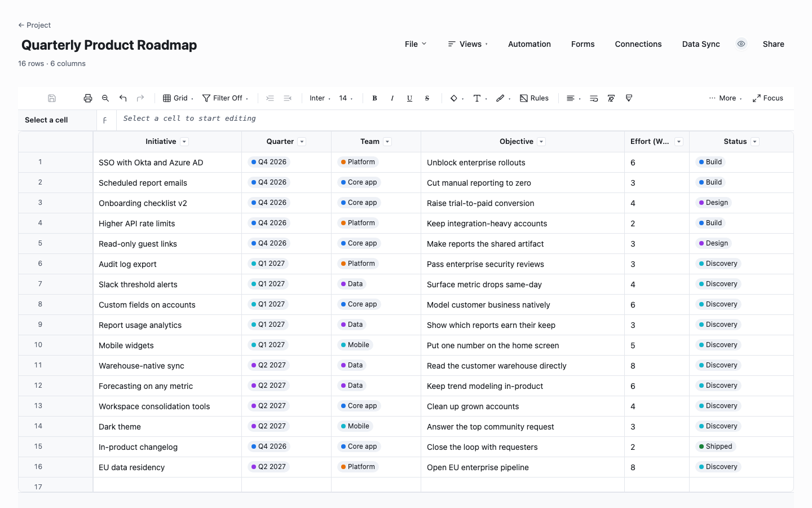Undo the last action
This screenshot has width=812, height=508.
[123, 98]
